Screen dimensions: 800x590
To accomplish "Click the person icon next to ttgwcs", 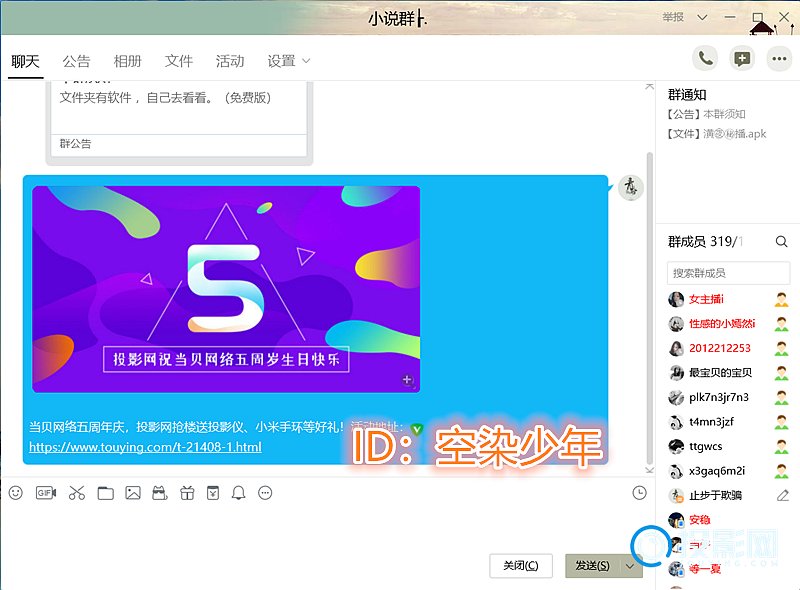I will tap(781, 446).
